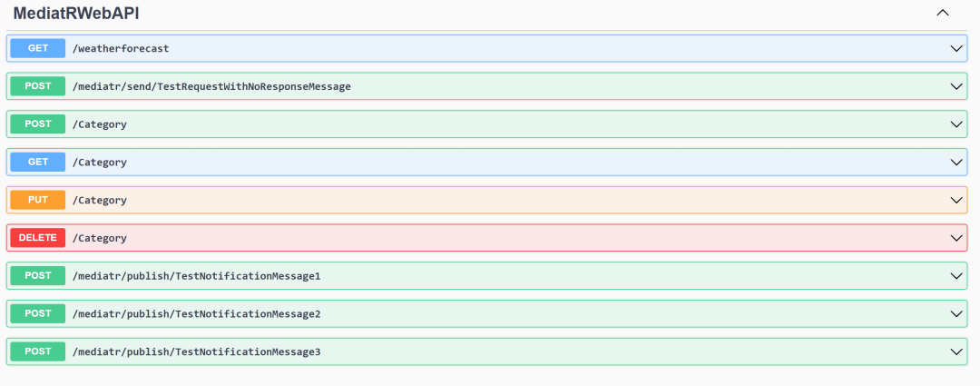The height and width of the screenshot is (386, 980).
Task: Expand the DELETE /Category chevron
Action: pos(956,238)
